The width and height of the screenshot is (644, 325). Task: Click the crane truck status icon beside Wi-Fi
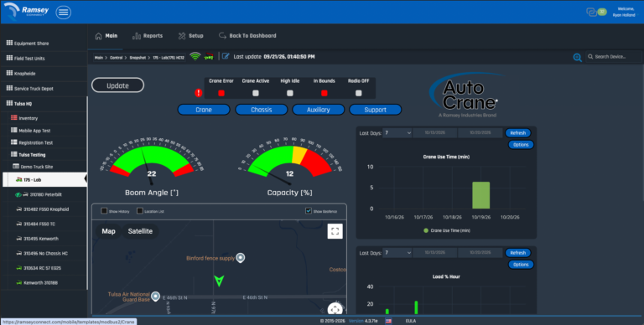210,57
